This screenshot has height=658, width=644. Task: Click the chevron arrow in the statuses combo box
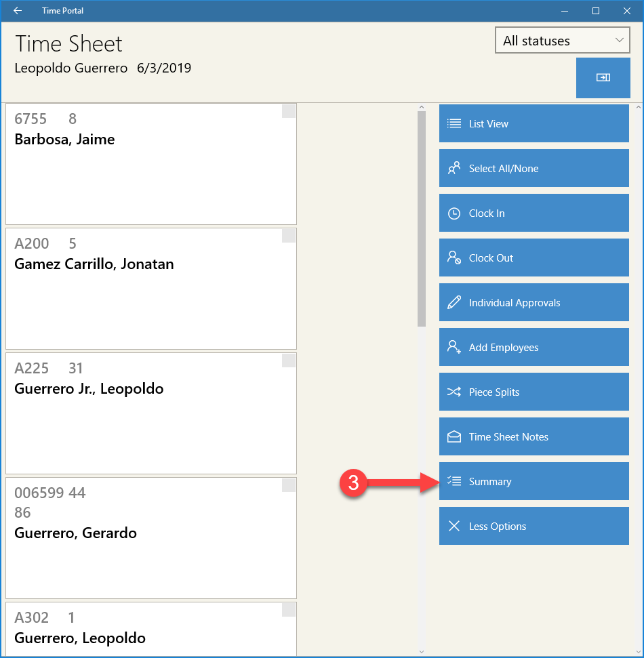tap(619, 40)
